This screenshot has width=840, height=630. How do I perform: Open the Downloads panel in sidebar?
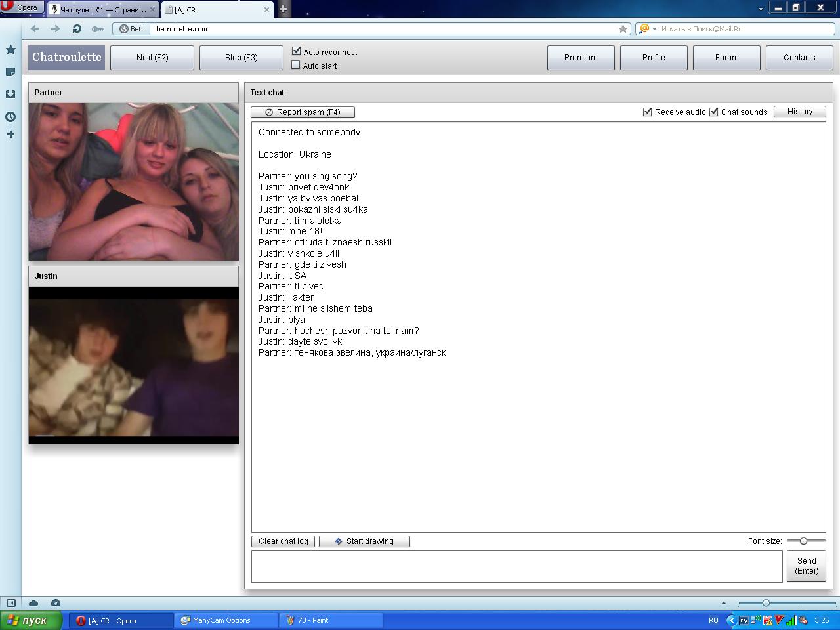tap(10, 94)
